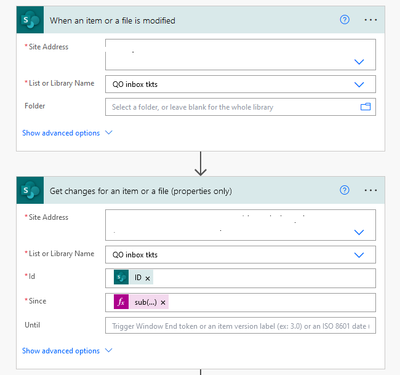Click folder picker icon in Folder field
Screen dimensions: 400x375
point(366,107)
